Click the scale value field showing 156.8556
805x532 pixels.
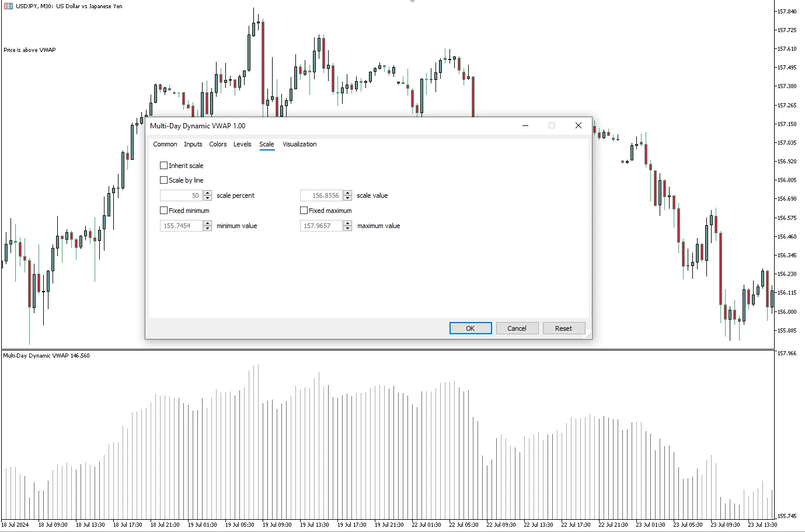(x=322, y=195)
